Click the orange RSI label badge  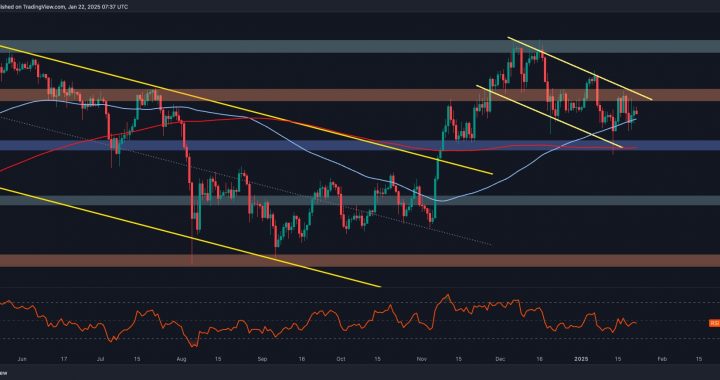[x=714, y=323]
